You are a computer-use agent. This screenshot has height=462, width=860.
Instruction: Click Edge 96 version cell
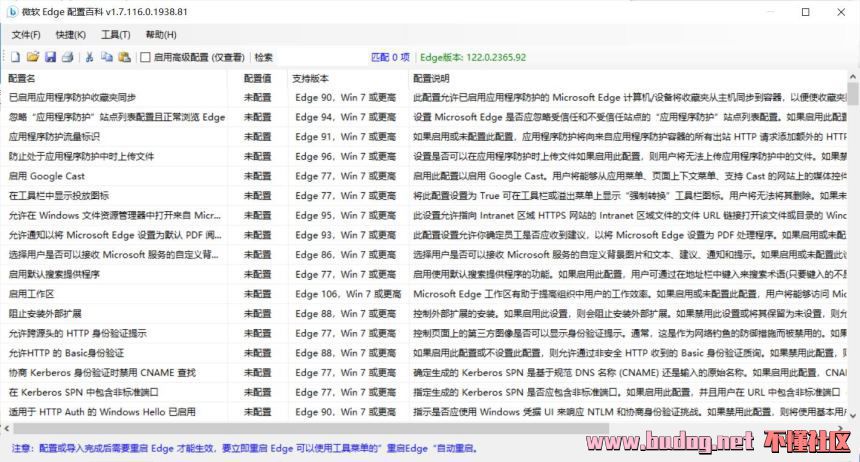pos(345,156)
